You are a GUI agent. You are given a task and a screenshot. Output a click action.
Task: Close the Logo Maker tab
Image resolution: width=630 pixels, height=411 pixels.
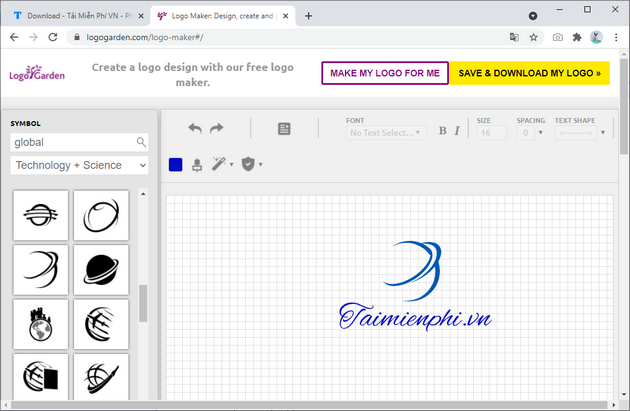pos(285,16)
